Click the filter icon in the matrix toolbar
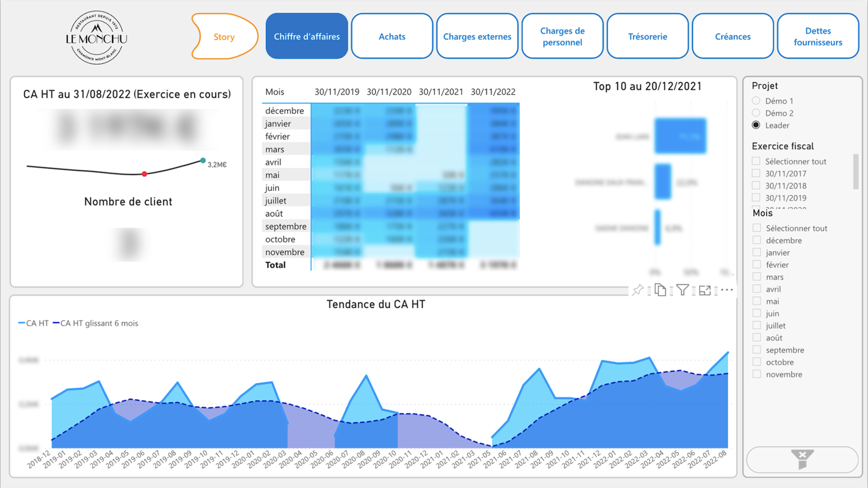 click(x=683, y=289)
